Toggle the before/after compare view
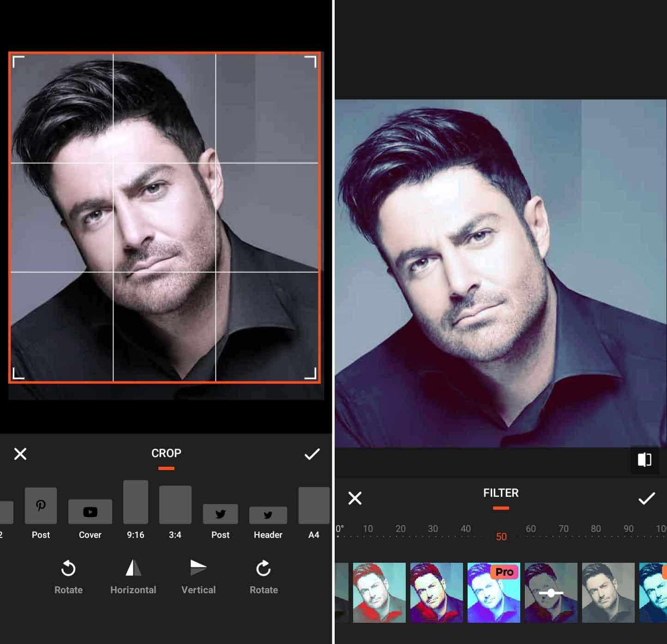Viewport: 667px width, 644px height. pos(644,459)
